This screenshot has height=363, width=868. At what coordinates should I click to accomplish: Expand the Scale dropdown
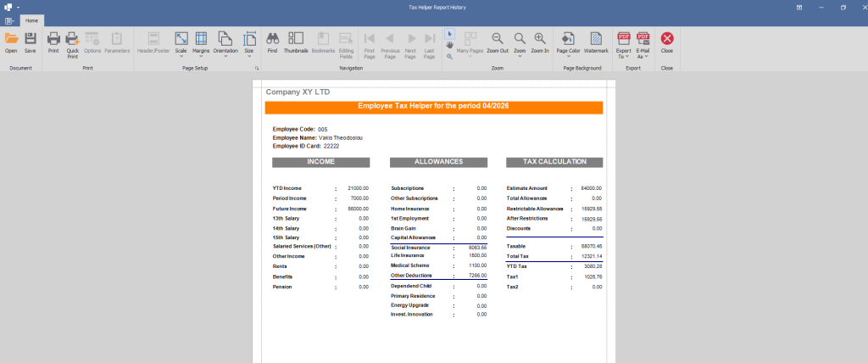tap(181, 44)
